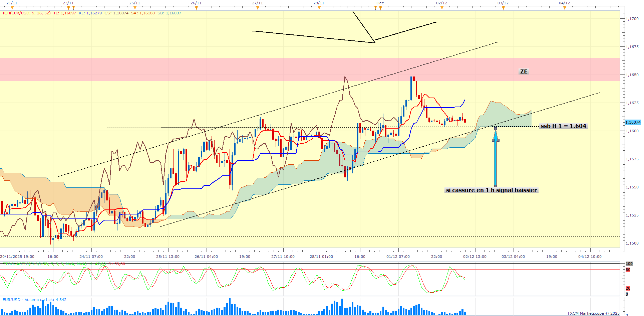Click the 24/11 07:00 time label
Viewport: 644px width, 316px height.
pos(91,257)
